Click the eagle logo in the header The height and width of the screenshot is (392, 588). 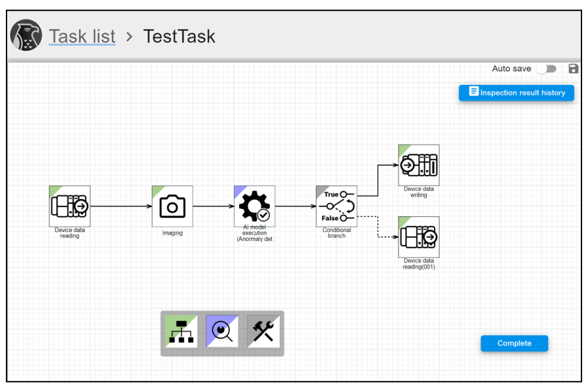(x=26, y=36)
